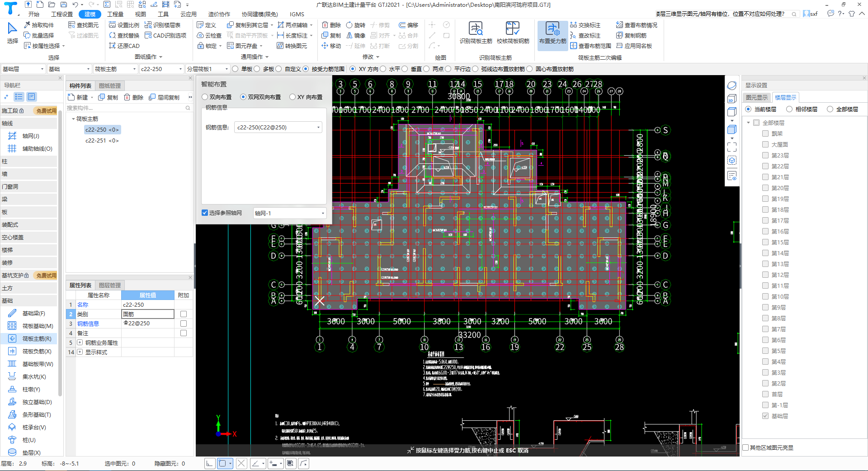Open the 基础层 floor dropdown
The height and width of the screenshot is (471, 868).
[x=23, y=69]
